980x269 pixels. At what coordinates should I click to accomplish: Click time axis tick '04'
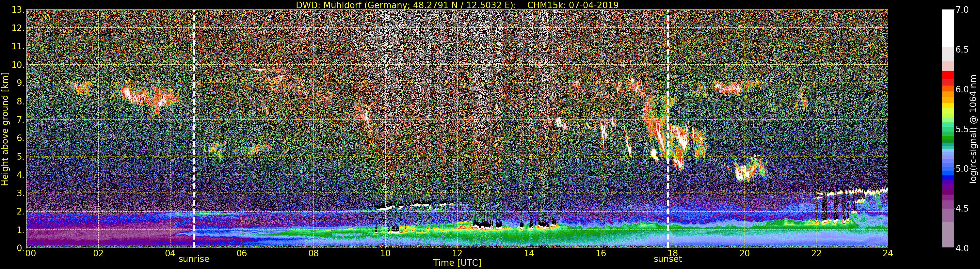pyautogui.click(x=170, y=253)
